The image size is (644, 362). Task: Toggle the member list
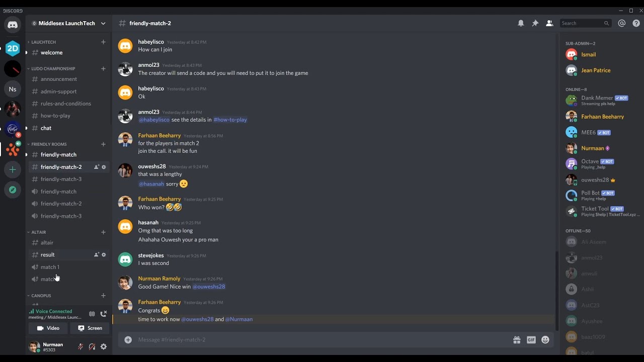click(x=549, y=23)
